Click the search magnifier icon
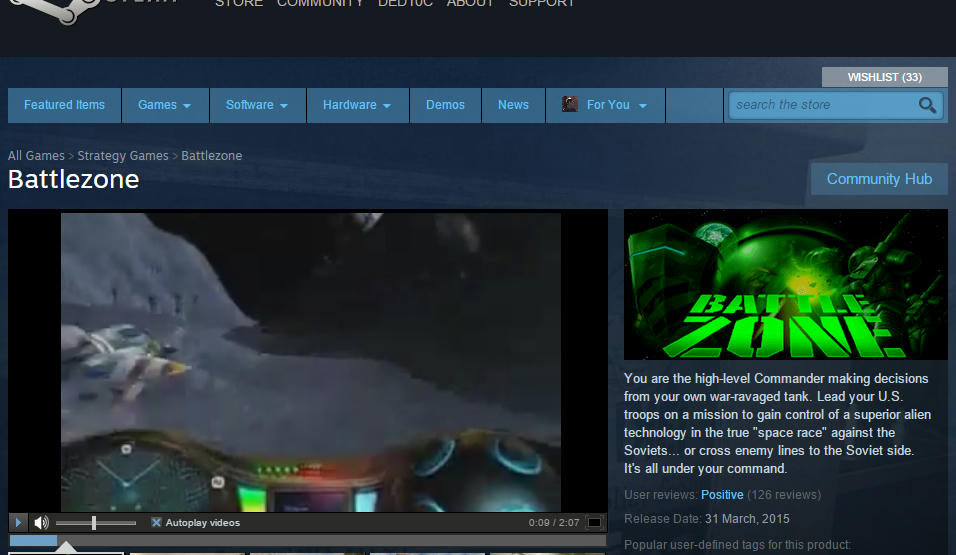This screenshot has width=956, height=555. (927, 105)
